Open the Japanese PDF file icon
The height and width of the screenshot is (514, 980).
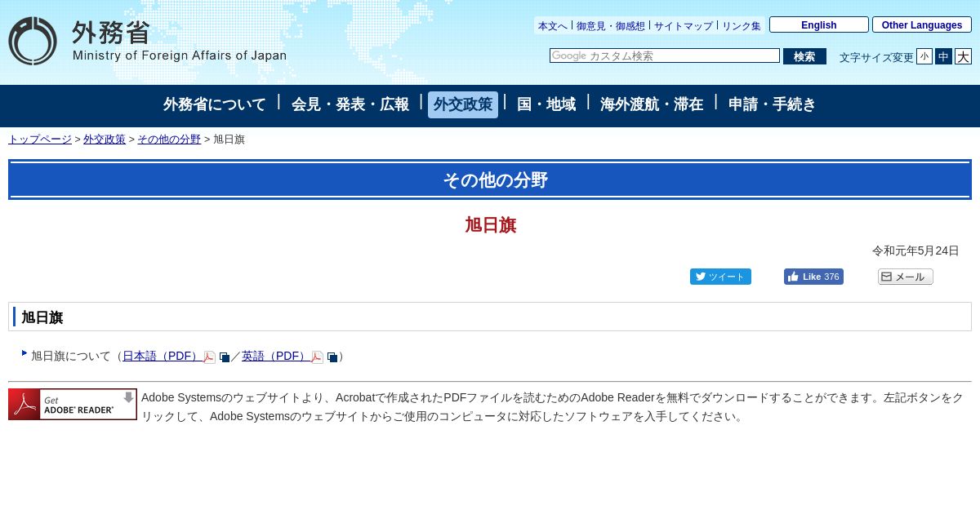click(209, 357)
